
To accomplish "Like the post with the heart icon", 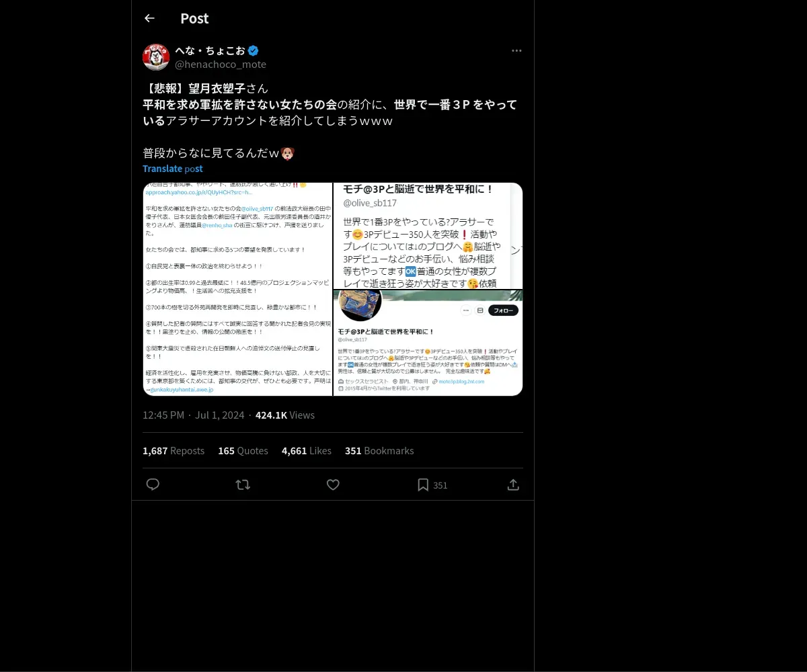I will (x=333, y=485).
